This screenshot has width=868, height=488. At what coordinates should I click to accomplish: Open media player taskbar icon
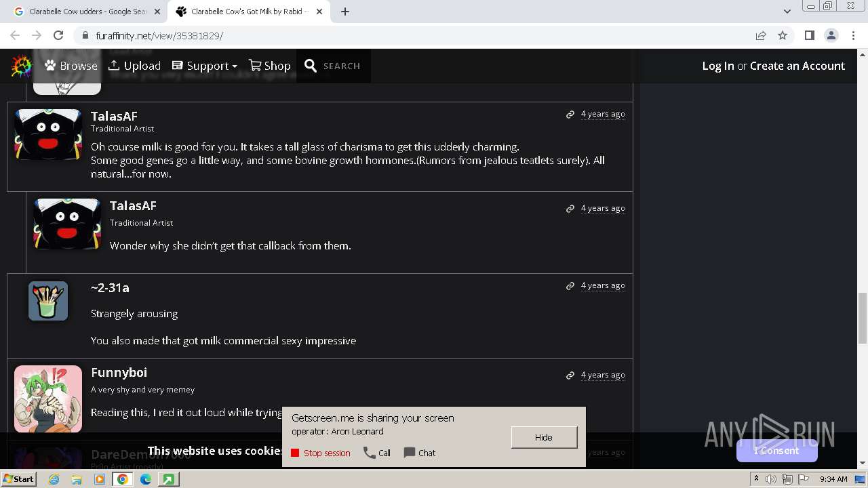pos(100,479)
